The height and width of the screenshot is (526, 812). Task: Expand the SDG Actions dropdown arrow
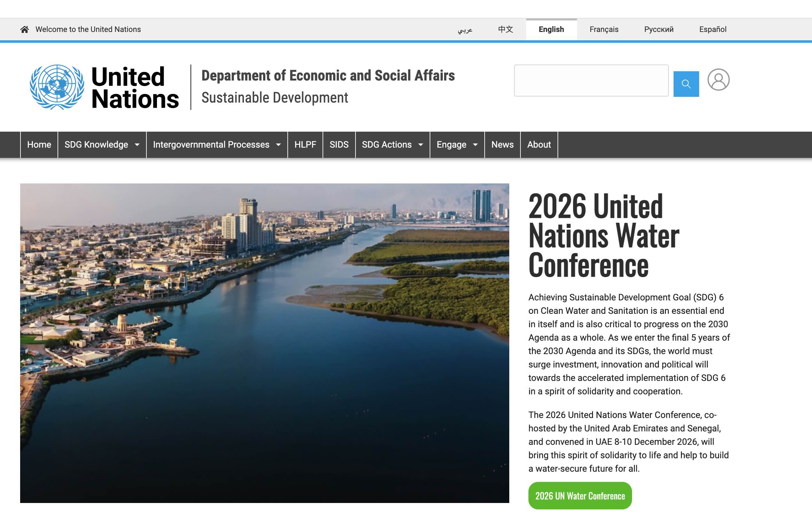[x=421, y=145]
